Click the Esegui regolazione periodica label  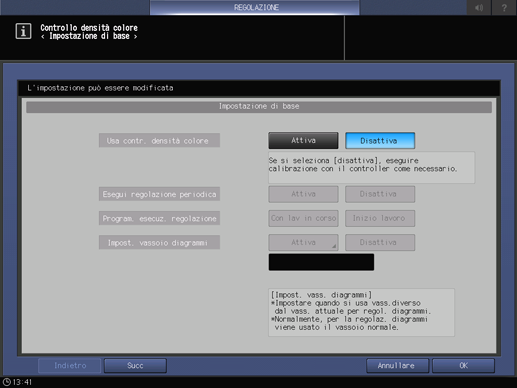(x=159, y=194)
